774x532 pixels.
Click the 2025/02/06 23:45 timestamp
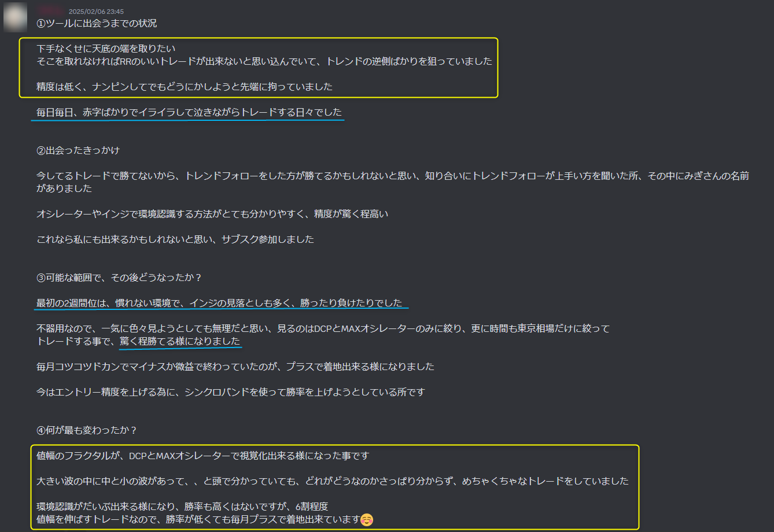[x=96, y=12]
